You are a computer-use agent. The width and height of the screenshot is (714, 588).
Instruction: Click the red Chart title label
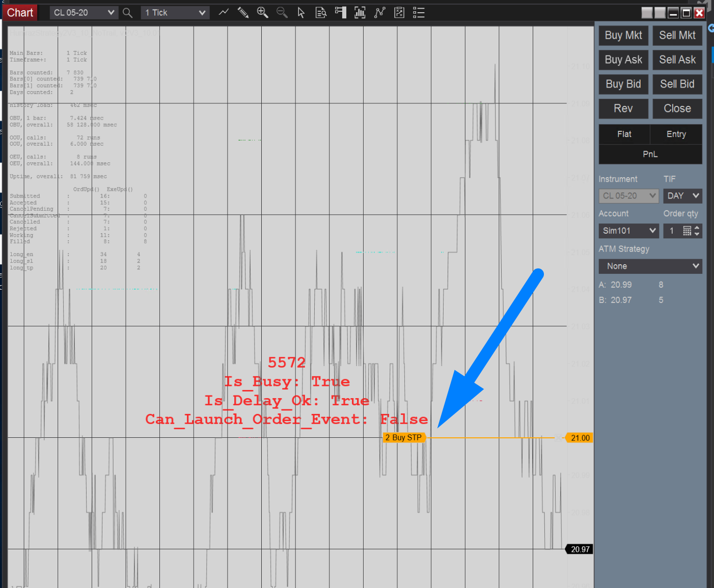coord(20,13)
